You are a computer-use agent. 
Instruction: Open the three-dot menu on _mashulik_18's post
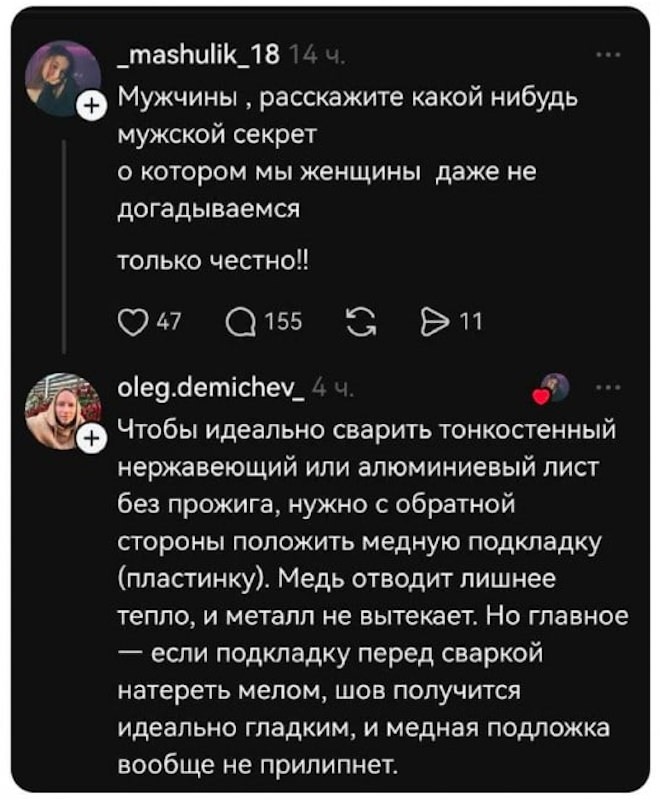605,57
